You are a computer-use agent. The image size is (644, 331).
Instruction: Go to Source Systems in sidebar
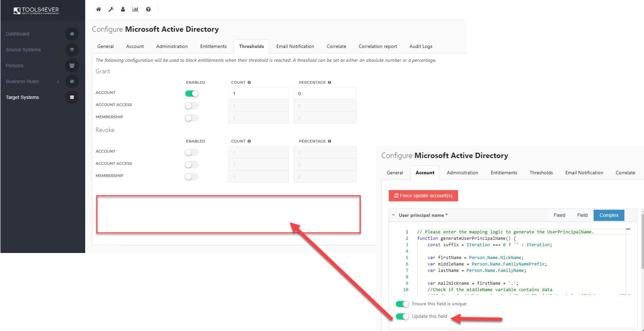23,50
